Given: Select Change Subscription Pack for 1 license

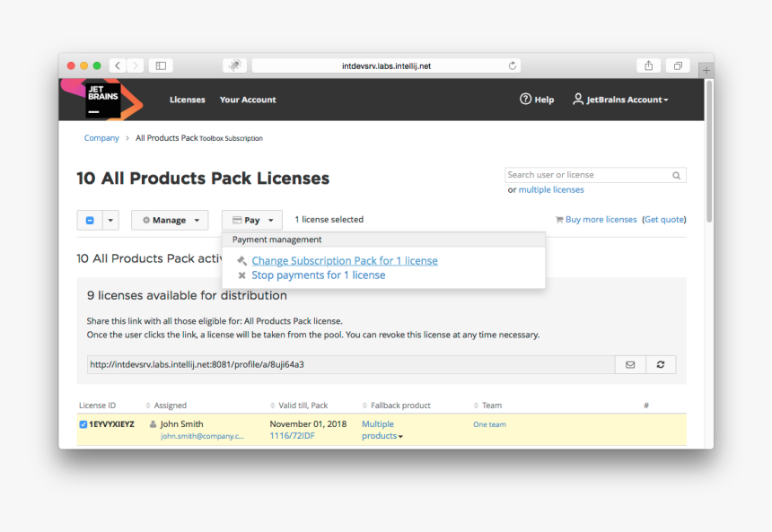Looking at the screenshot, I should click(345, 260).
